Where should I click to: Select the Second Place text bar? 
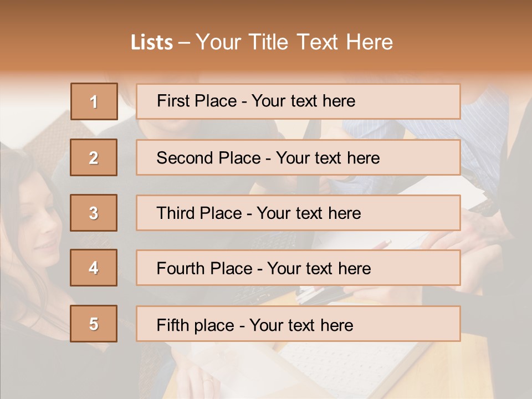click(298, 157)
